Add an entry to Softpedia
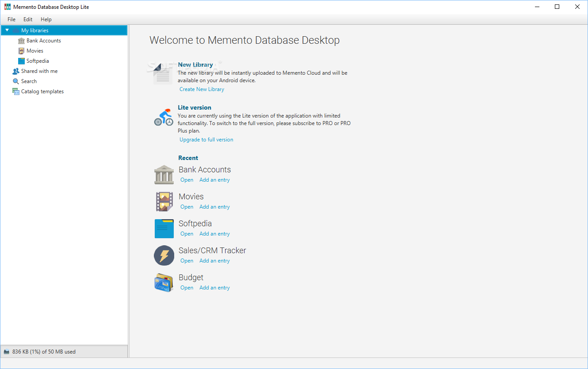The height and width of the screenshot is (369, 588). 214,234
